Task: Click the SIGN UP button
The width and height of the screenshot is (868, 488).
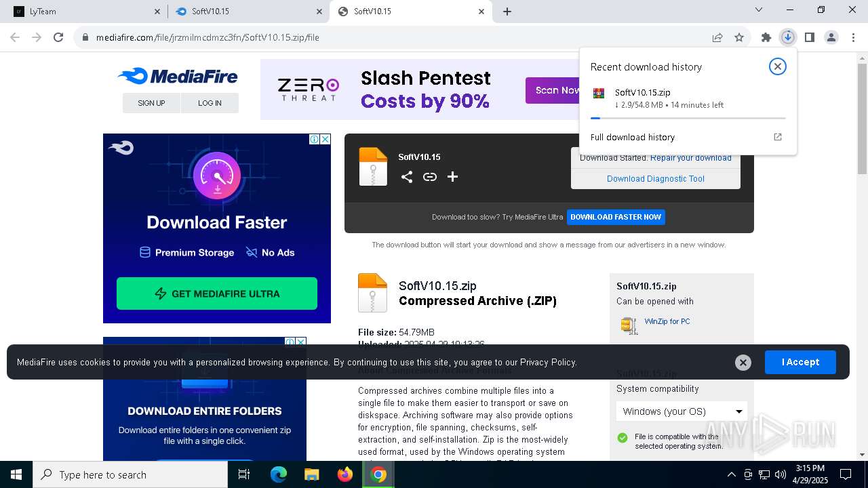Action: (151, 103)
